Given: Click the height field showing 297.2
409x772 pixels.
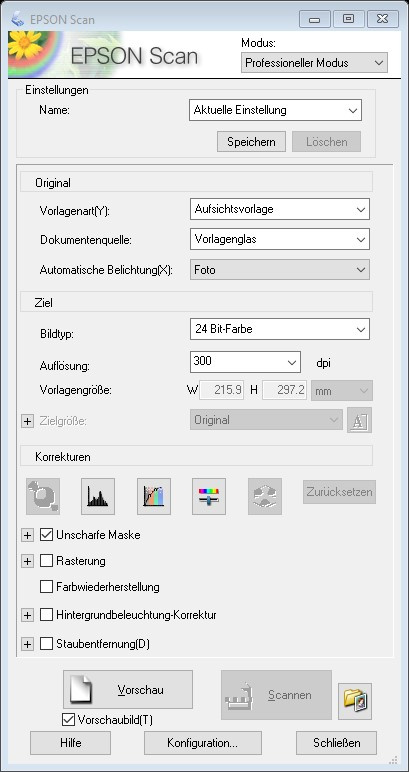Looking at the screenshot, I should coord(284,390).
